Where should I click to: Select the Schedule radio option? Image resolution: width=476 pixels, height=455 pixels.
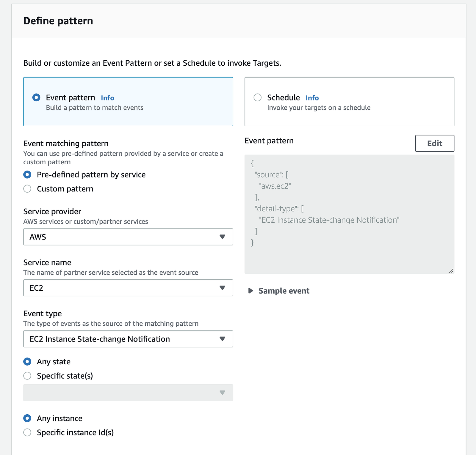[258, 97]
